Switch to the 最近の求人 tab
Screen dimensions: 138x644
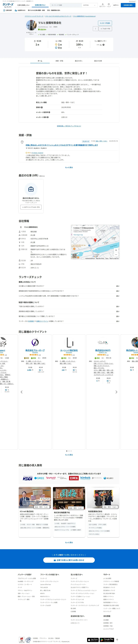click(79, 61)
